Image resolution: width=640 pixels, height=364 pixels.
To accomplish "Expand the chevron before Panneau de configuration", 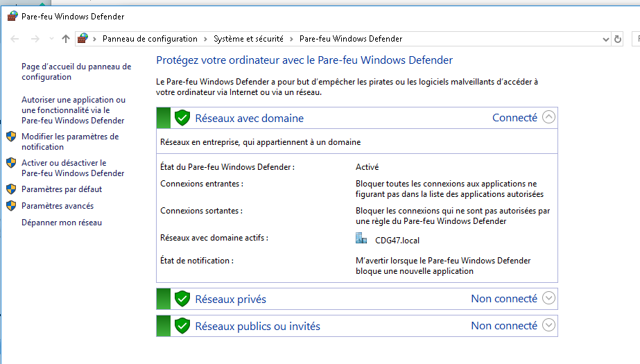I will click(95, 39).
